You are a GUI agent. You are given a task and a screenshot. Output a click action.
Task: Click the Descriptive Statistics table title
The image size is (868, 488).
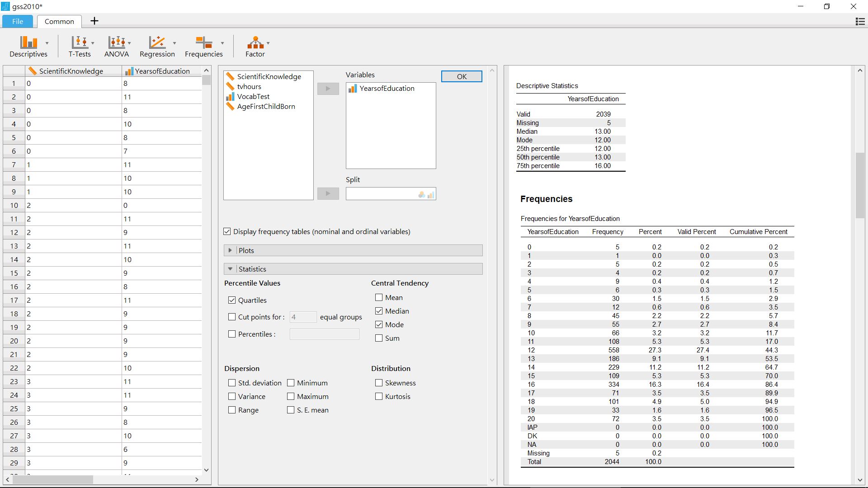(x=547, y=85)
